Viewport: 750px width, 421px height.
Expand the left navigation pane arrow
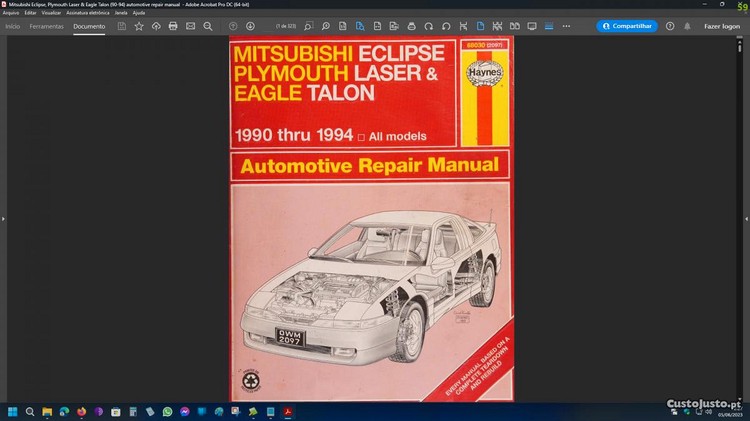pos(4,217)
